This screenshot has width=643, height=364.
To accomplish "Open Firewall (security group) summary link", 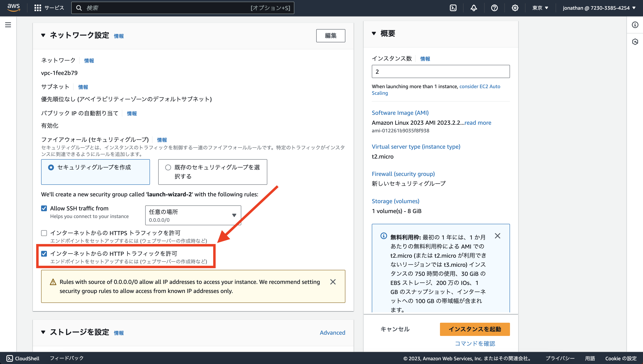I will 403,174.
